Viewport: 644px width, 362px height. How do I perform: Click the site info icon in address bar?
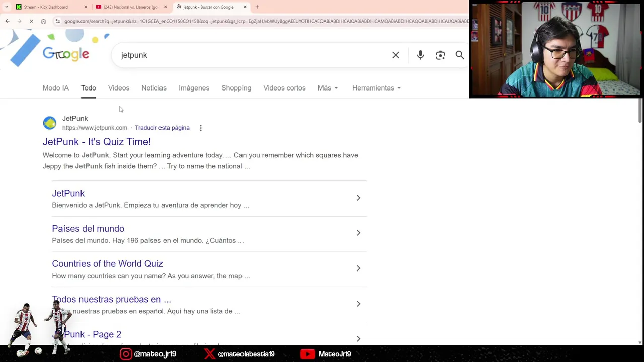[58, 21]
